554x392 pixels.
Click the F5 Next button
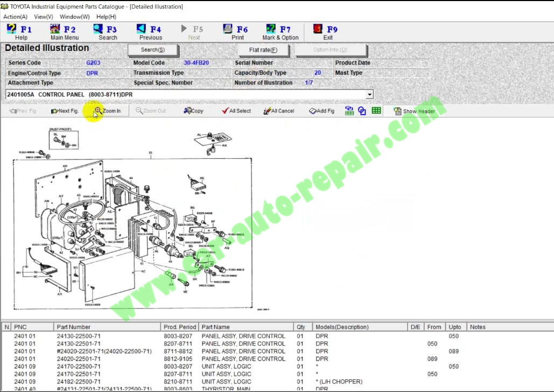coord(194,32)
